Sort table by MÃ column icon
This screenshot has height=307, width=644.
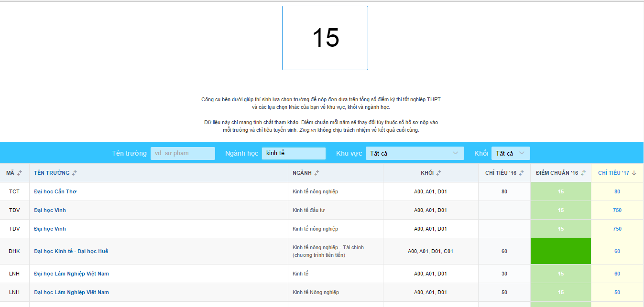pyautogui.click(x=20, y=173)
